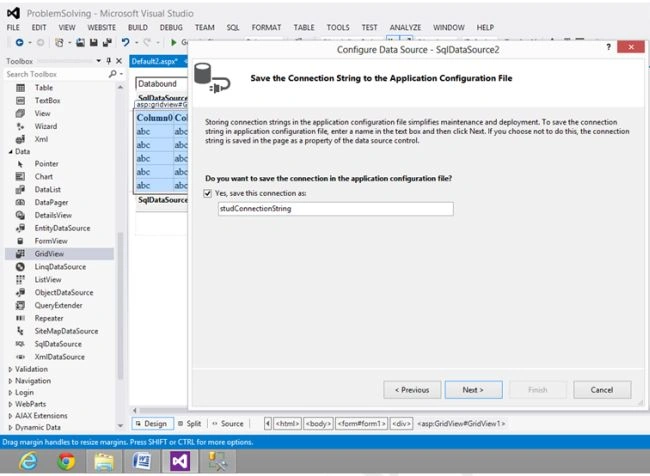Open the ANALYZE menu
Screen dimensions: 650x476
point(405,27)
